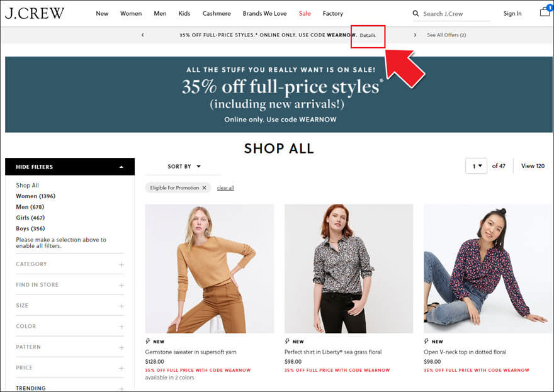The height and width of the screenshot is (392, 554).
Task: Open the Gemstone sweater product image
Action: 210,269
